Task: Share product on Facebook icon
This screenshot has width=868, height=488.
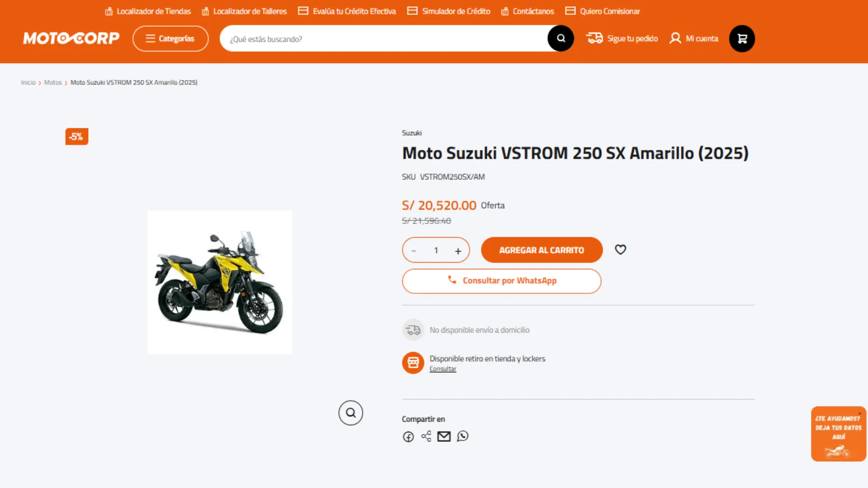Action: pos(408,436)
